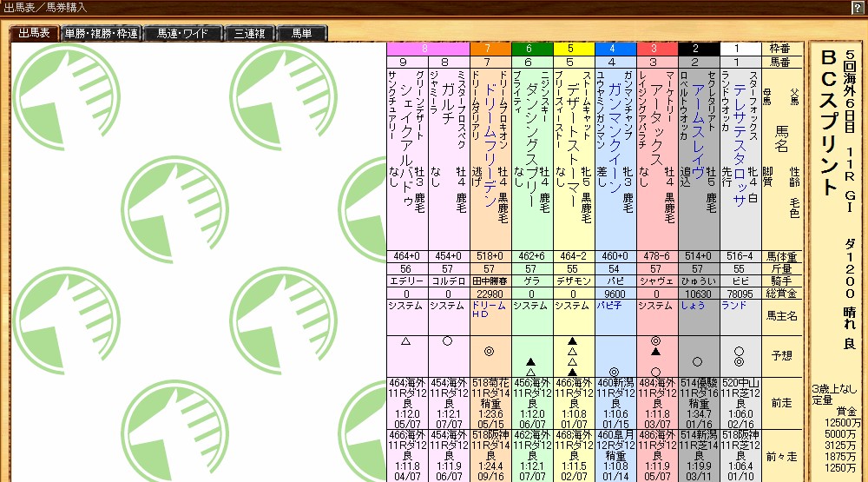Click total prize value 22980

click(490, 294)
